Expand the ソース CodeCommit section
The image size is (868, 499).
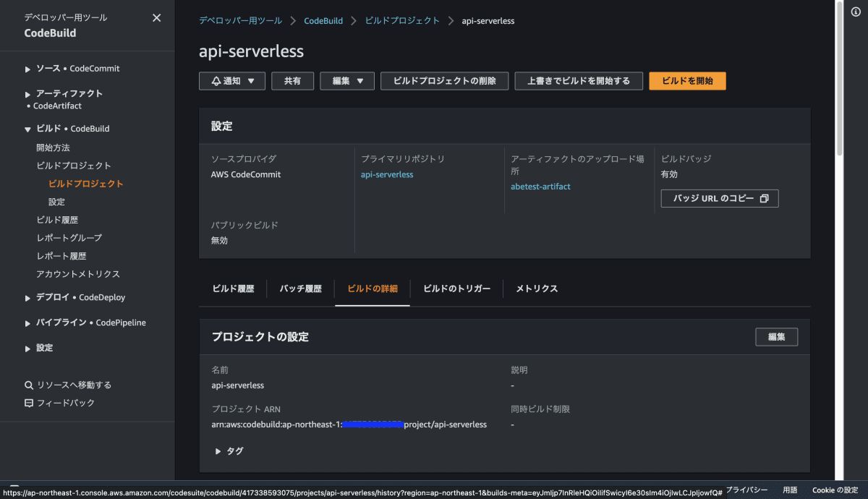point(28,69)
